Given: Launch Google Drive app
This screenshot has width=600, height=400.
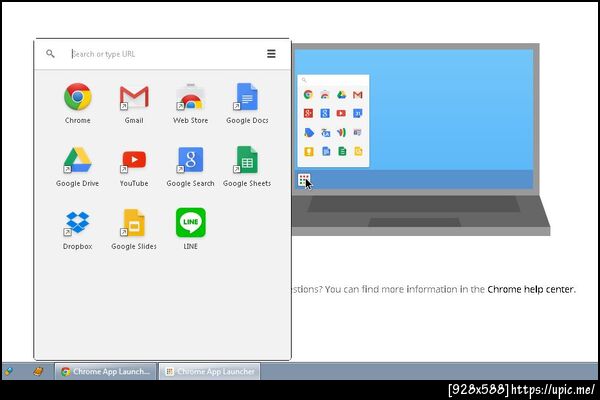Looking at the screenshot, I should [x=78, y=160].
